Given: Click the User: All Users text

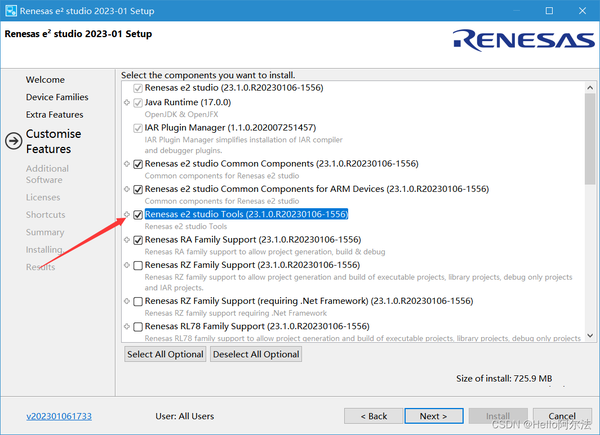Looking at the screenshot, I should coord(184,416).
